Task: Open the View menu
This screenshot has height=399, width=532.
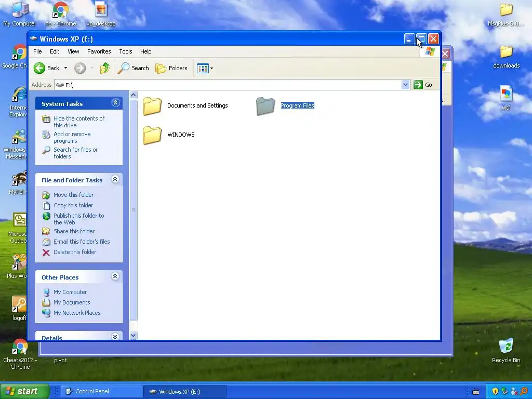Action: (73, 51)
